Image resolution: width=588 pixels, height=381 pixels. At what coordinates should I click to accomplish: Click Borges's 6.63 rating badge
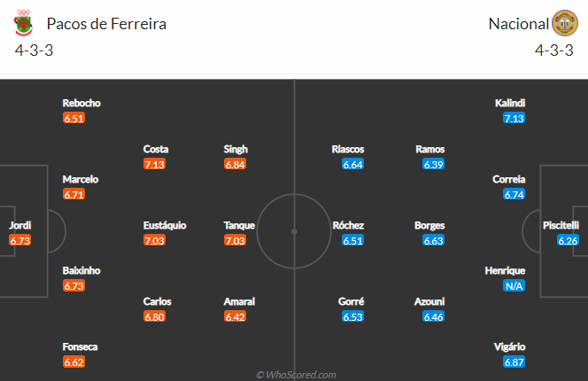pyautogui.click(x=433, y=241)
